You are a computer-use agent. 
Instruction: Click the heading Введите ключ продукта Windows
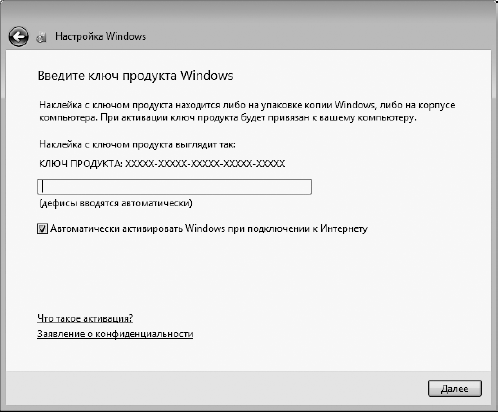click(135, 76)
